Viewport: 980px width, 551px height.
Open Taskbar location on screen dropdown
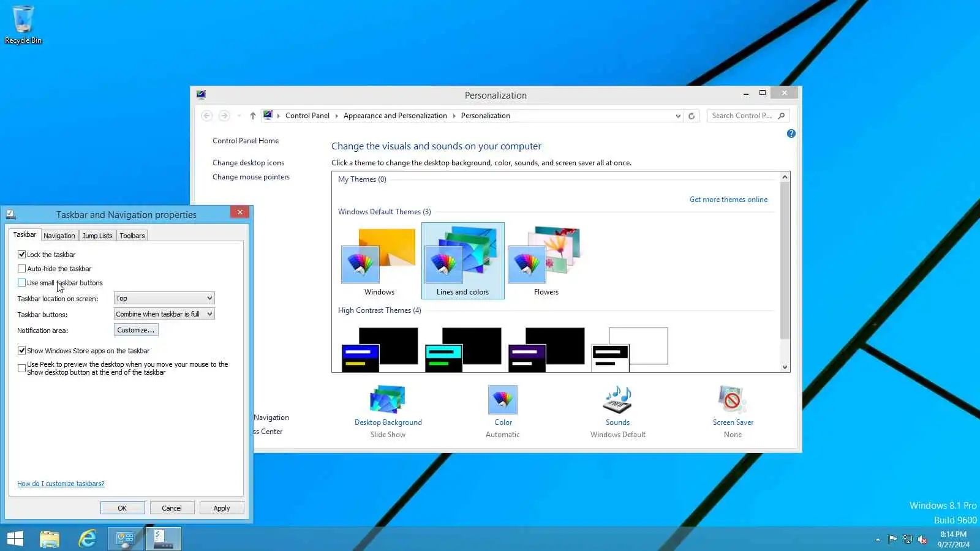[164, 298]
